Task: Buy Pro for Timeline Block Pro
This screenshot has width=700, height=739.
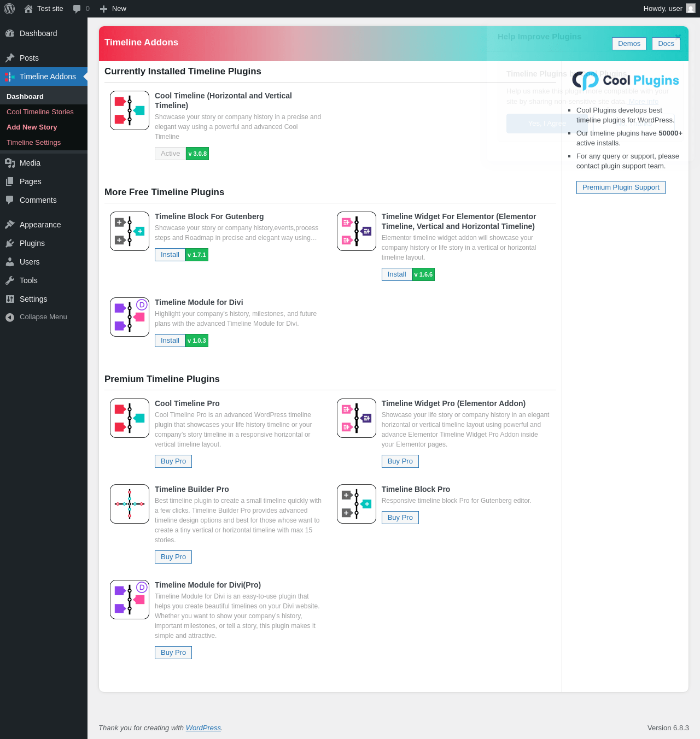Action: click(x=400, y=518)
